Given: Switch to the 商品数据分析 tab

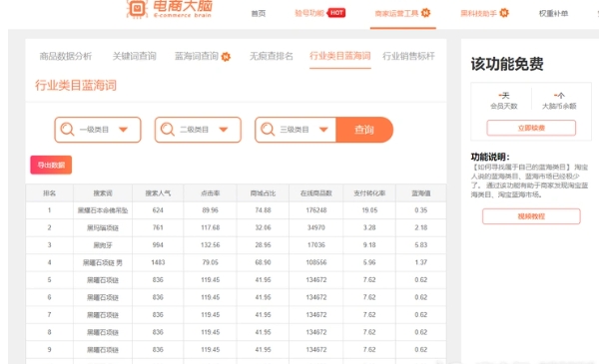Looking at the screenshot, I should coord(66,56).
